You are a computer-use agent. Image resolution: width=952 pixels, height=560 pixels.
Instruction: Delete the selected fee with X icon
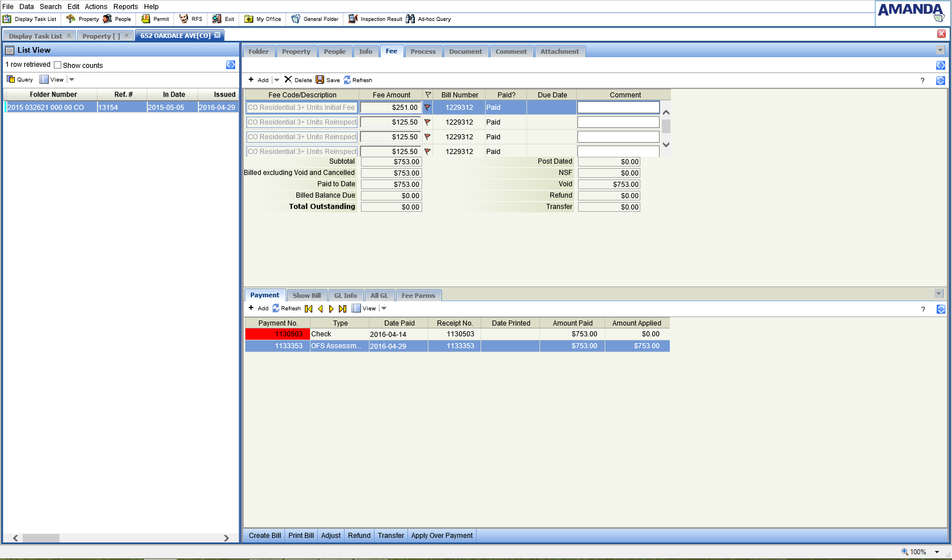(x=288, y=80)
